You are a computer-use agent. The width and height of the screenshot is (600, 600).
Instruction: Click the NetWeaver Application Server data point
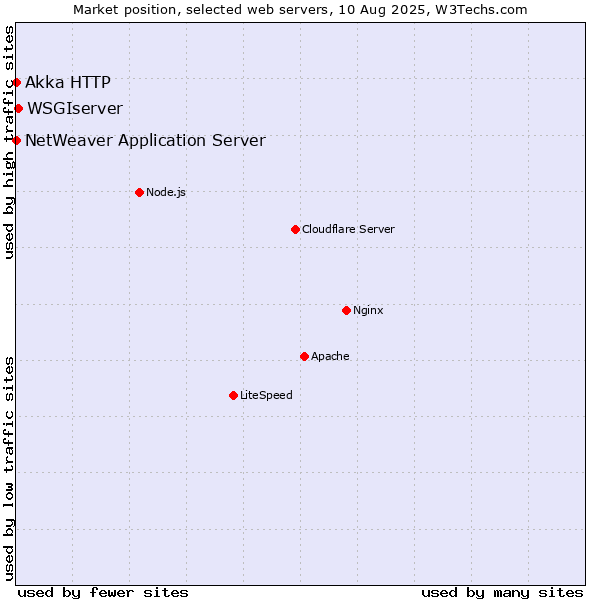click(16, 141)
